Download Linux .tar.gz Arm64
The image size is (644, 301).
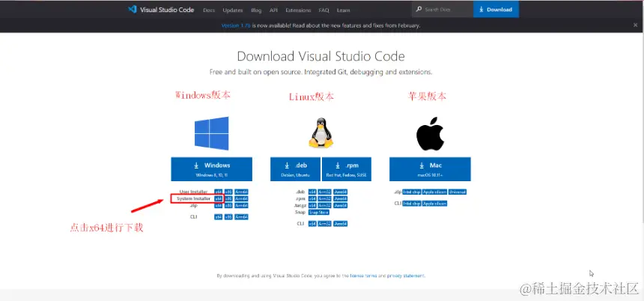pyautogui.click(x=340, y=205)
